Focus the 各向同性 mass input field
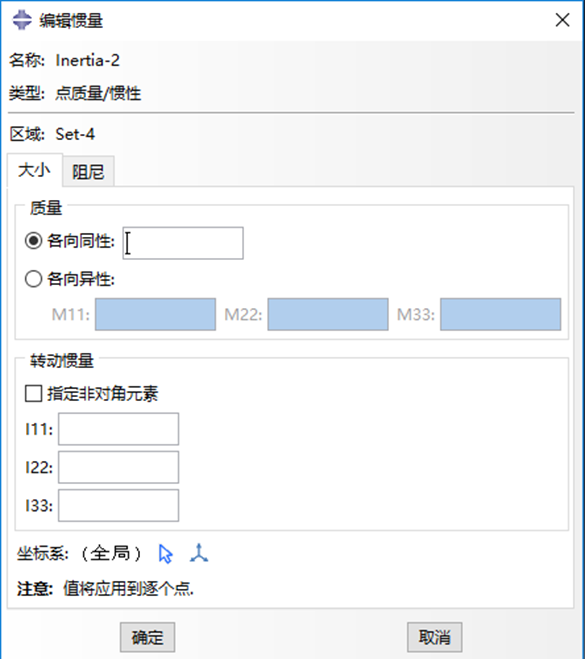Viewport: 585px width, 659px height. click(x=183, y=243)
